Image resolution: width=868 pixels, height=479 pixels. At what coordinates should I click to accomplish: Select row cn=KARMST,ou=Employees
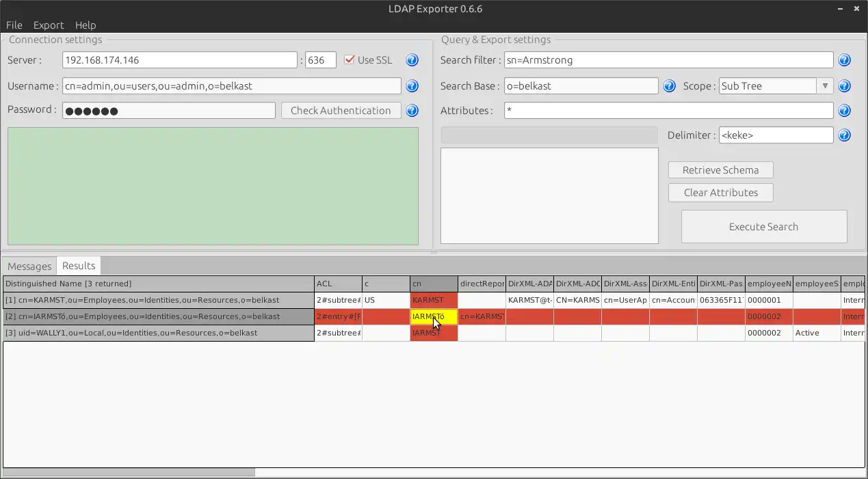[159, 300]
